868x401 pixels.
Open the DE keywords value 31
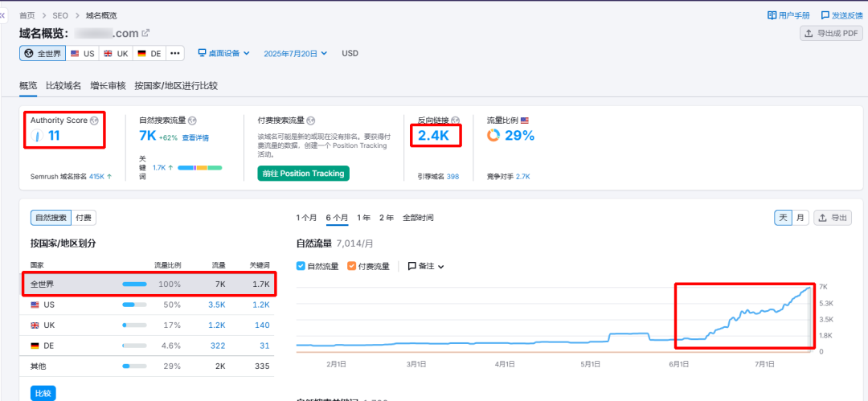point(264,346)
